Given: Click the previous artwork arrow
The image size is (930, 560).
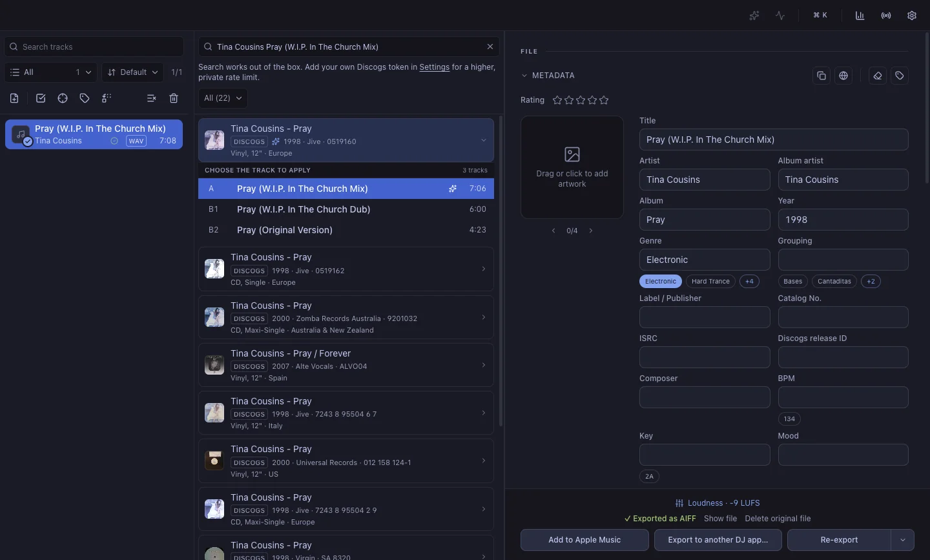Looking at the screenshot, I should [553, 231].
